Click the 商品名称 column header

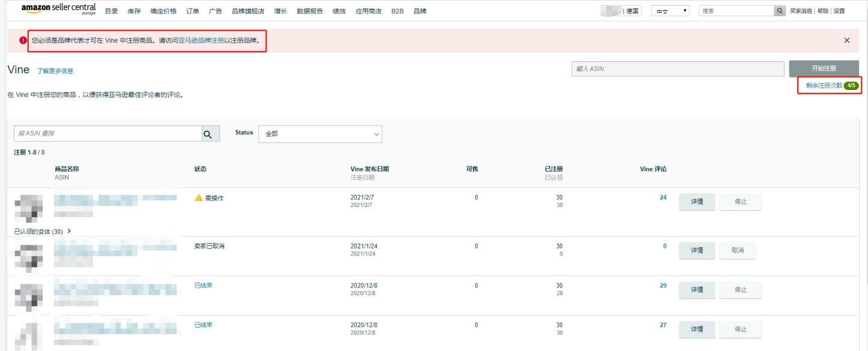[67, 169]
